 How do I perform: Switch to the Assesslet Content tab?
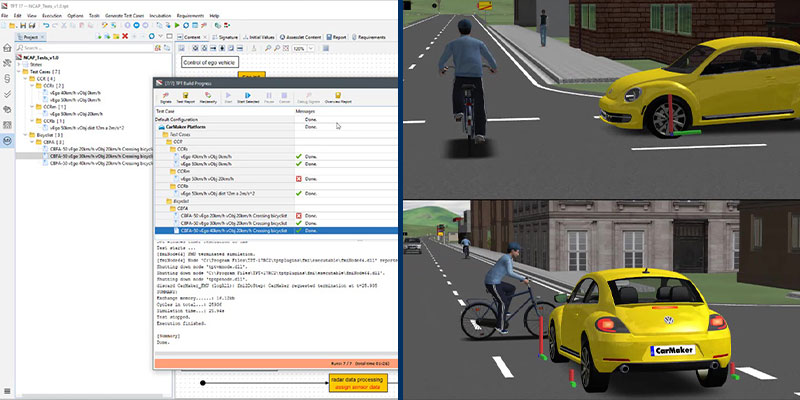click(301, 37)
